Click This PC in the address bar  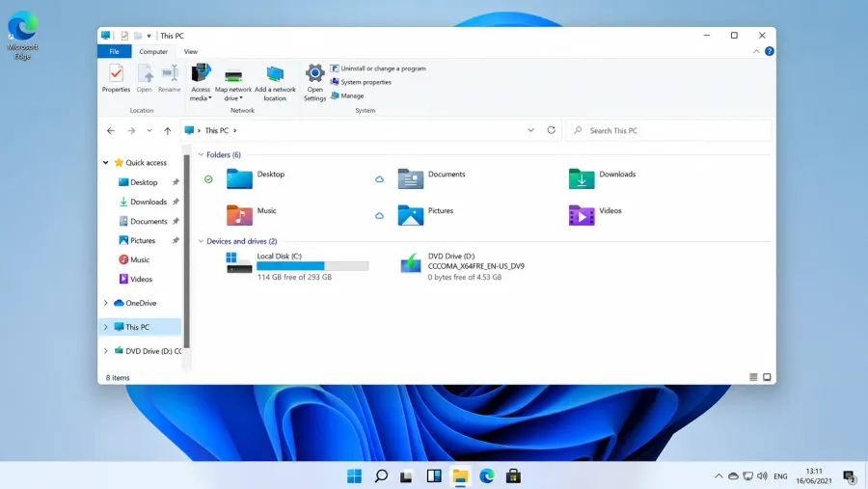pos(216,131)
